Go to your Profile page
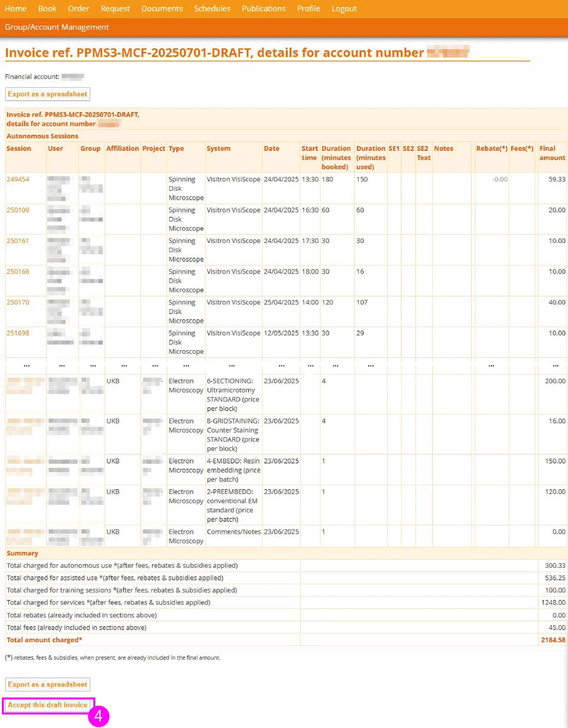Screen dimensions: 568x728 click(308, 8)
